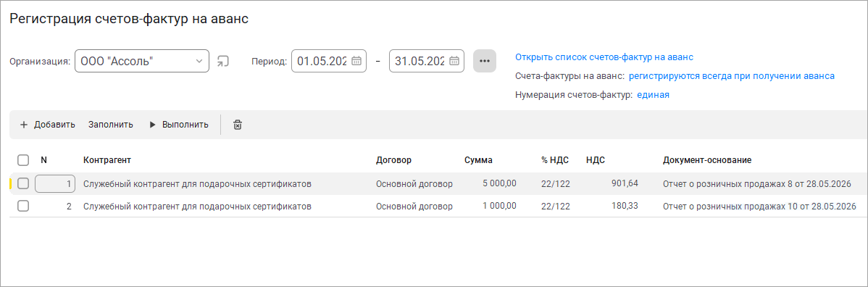
Task: Open the единая numbering link
Action: [653, 95]
